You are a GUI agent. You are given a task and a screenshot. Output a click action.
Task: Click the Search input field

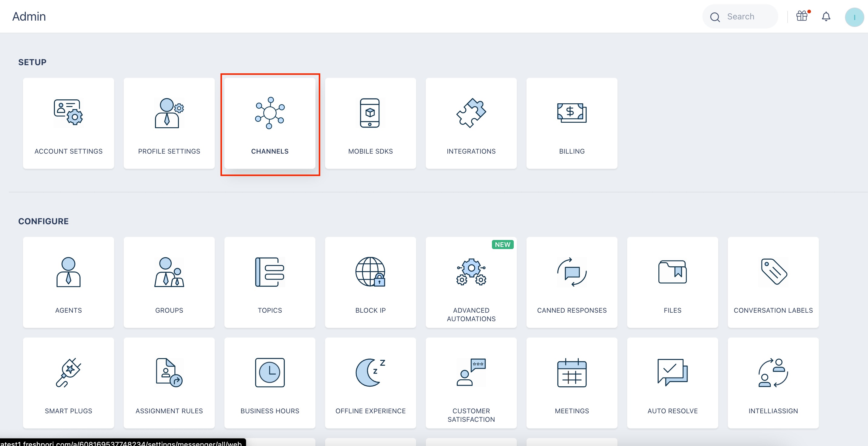point(740,16)
